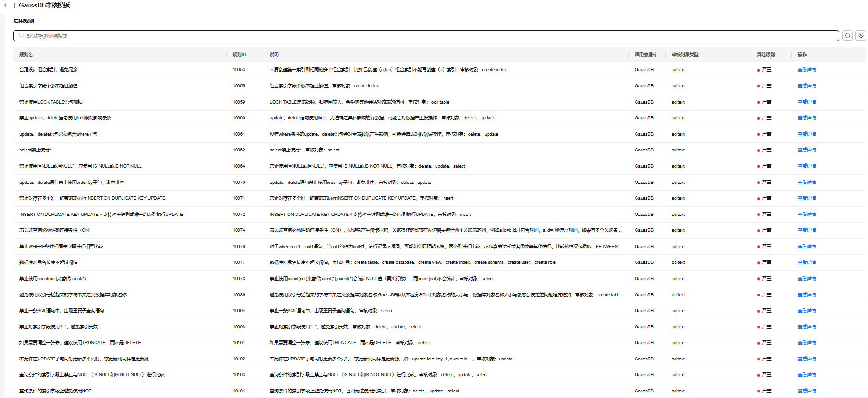
Task: Select the rule ID cell 10064
Action: click(x=239, y=166)
